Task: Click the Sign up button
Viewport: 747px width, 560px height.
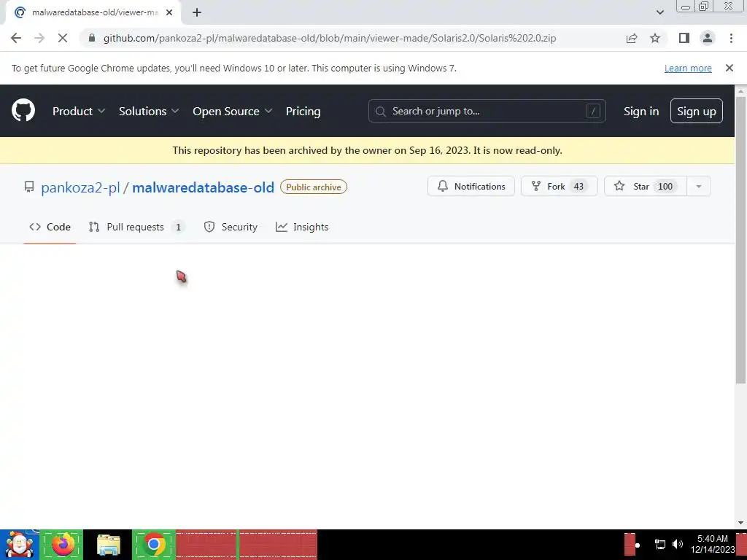Action: pos(697,111)
